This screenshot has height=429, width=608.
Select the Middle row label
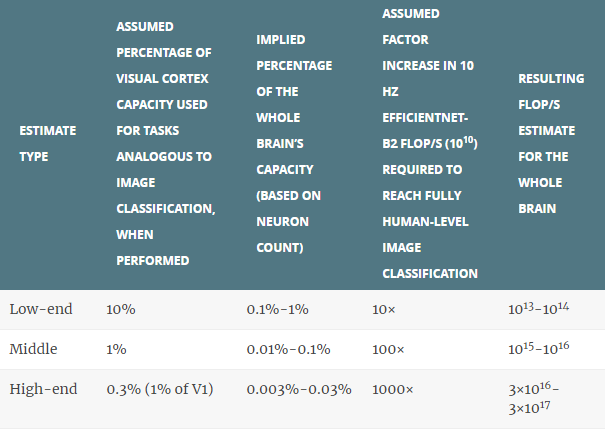[33, 349]
